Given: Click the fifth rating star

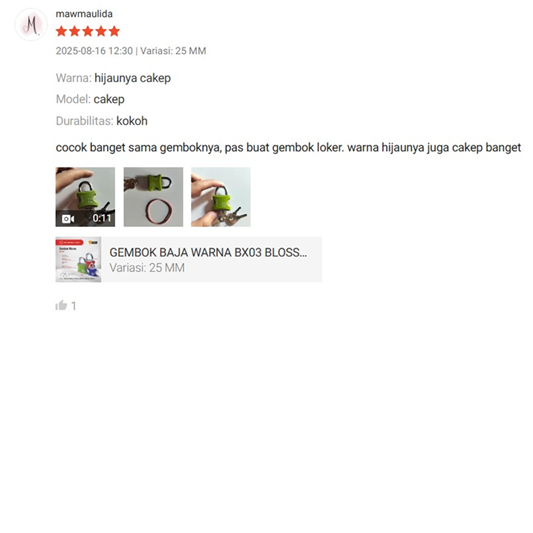Looking at the screenshot, I should click(x=114, y=31).
